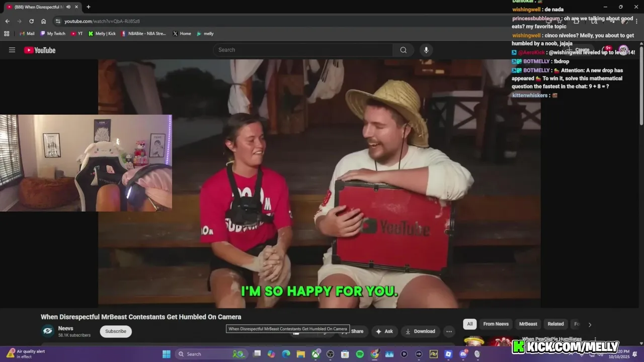Screen dimensions: 644x362
Task: Select the All filter chip
Action: [470, 324]
